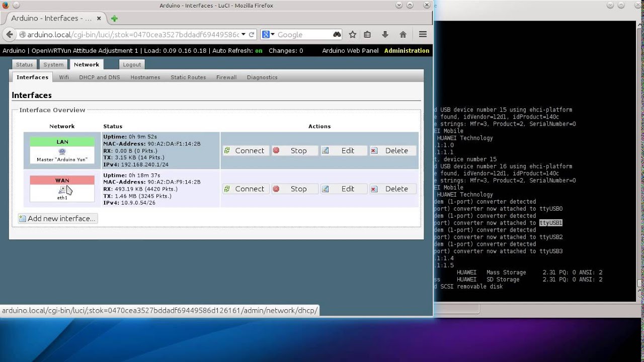Image resolution: width=644 pixels, height=362 pixels.
Task: Open the Firewall sub-tab
Action: click(226, 77)
